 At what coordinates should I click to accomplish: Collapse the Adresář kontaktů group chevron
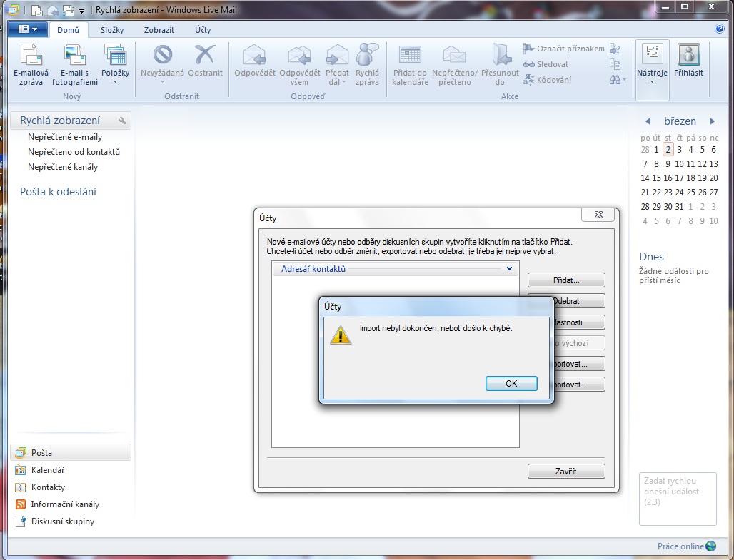pyautogui.click(x=509, y=268)
